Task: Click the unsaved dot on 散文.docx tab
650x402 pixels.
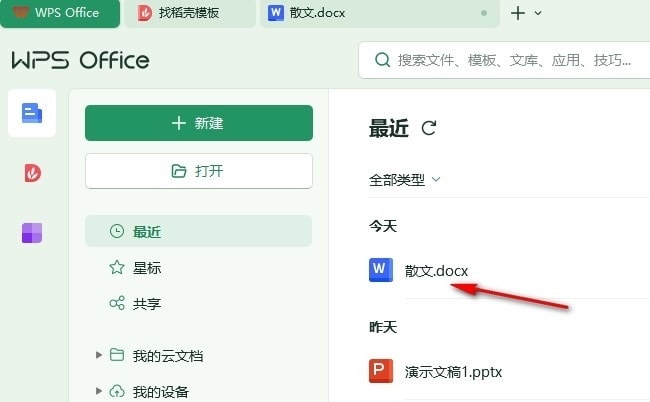Action: tap(484, 13)
